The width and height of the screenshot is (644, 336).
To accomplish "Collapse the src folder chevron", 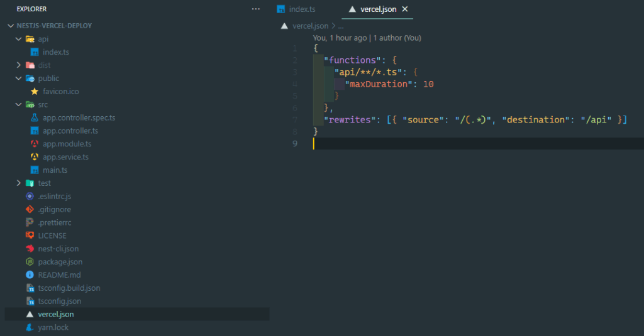I will point(18,105).
